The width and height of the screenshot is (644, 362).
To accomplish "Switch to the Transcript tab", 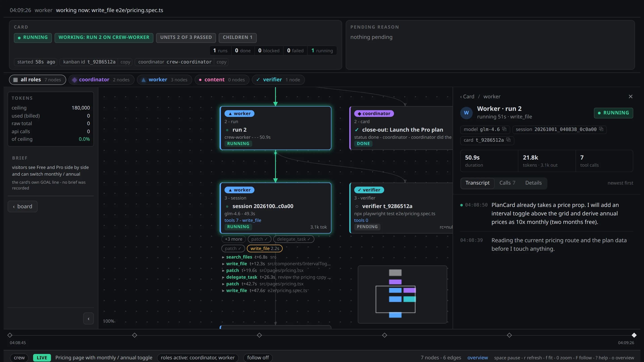I will [x=477, y=183].
